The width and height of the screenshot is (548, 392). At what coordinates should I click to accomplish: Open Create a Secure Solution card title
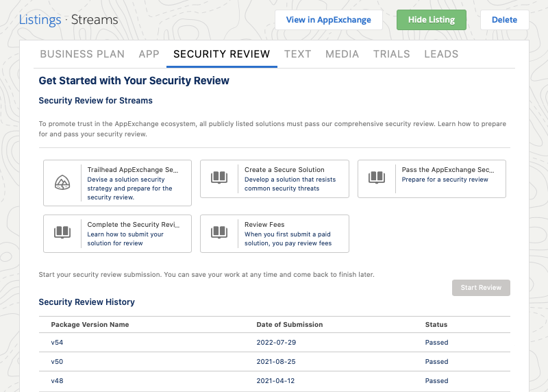coord(284,169)
